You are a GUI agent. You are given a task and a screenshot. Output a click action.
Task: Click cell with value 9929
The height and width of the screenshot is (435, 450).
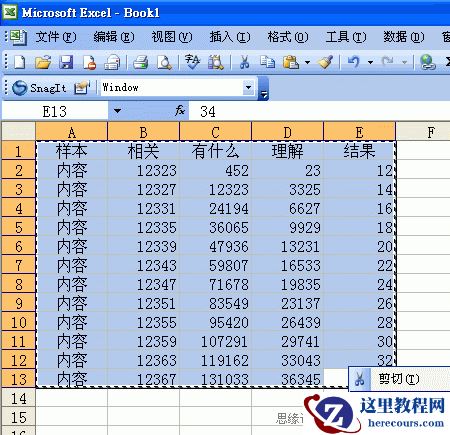click(288, 227)
